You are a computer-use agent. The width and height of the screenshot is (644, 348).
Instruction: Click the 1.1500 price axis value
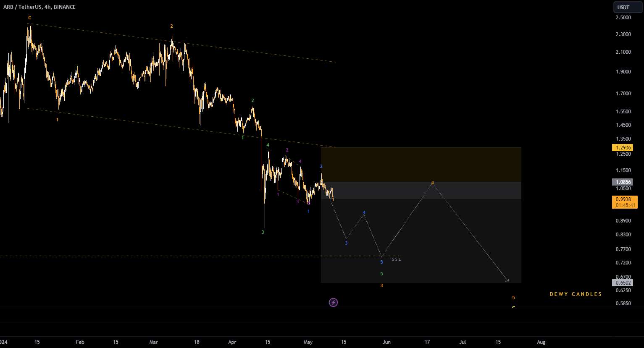point(623,170)
